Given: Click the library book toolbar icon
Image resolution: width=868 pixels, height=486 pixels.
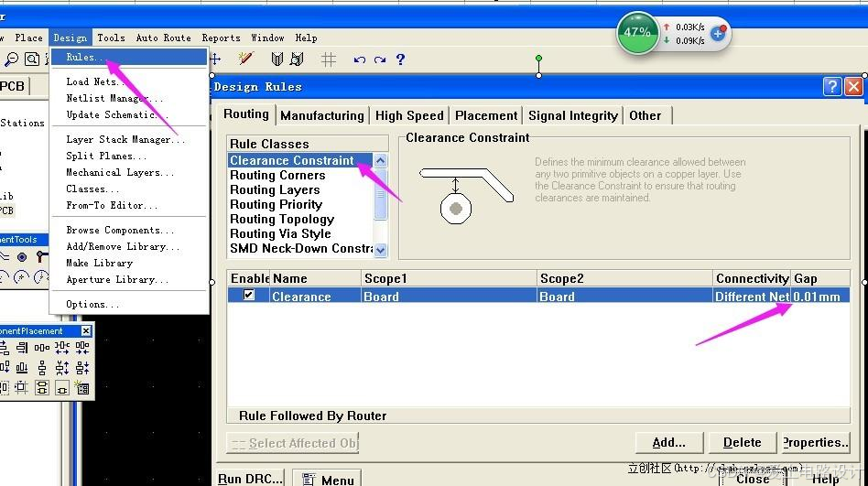Looking at the screenshot, I should point(277,59).
